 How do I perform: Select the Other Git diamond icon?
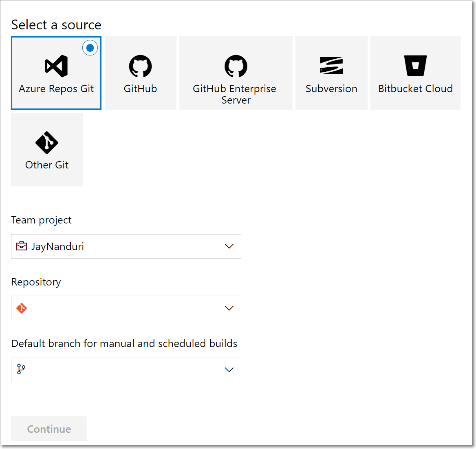47,142
